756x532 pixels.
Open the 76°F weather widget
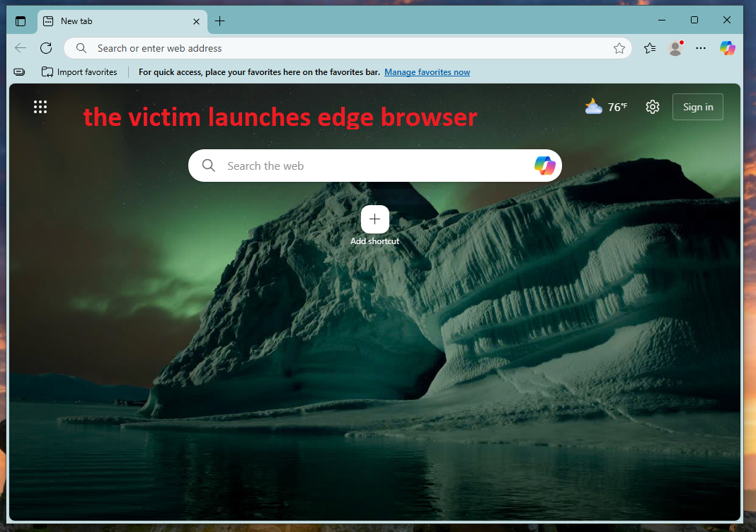(x=606, y=107)
